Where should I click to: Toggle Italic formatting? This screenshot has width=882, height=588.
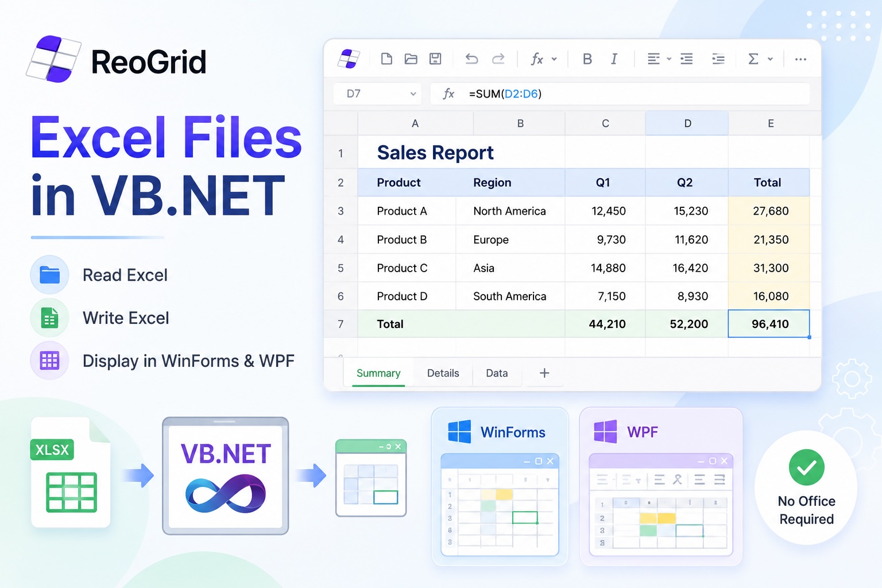[614, 59]
